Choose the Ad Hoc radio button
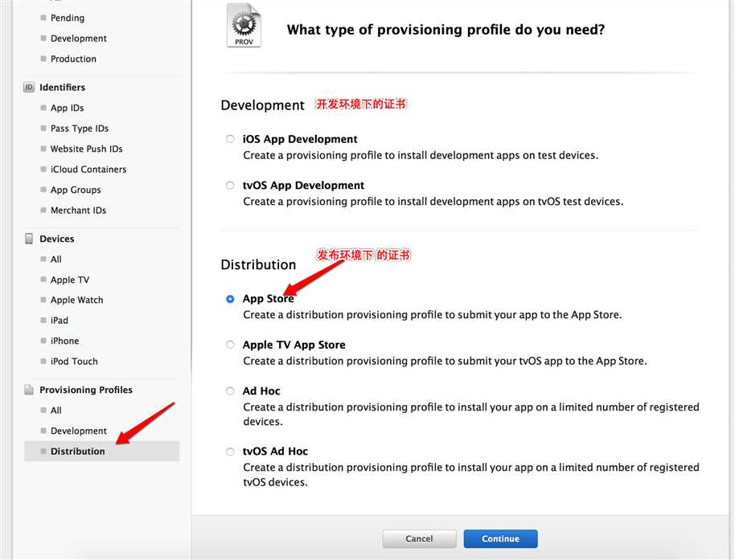735x560 pixels. (230, 391)
